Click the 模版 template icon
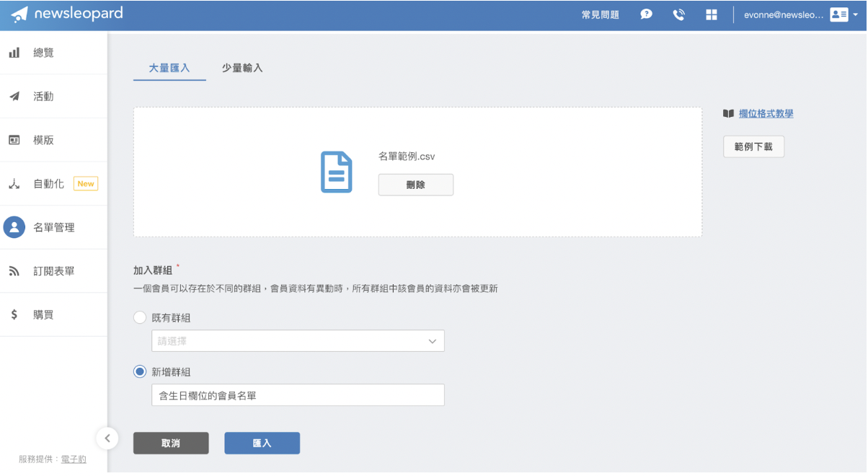868x476 pixels. (14, 140)
